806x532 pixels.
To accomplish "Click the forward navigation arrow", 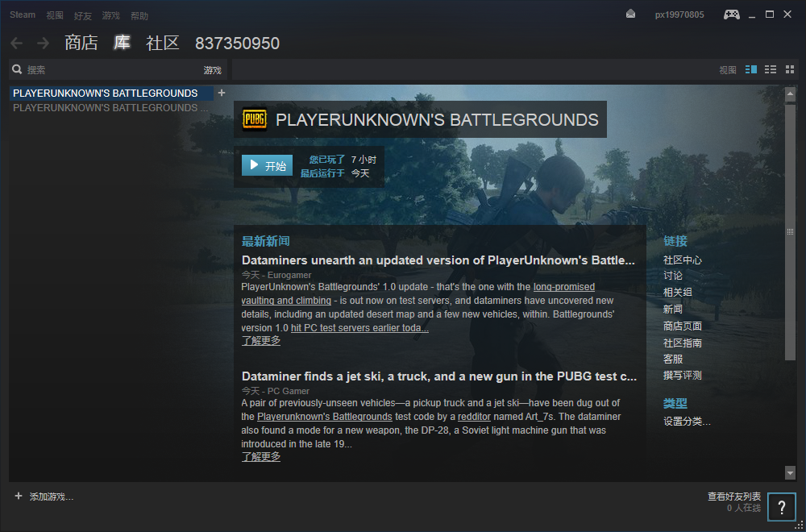I will point(44,44).
